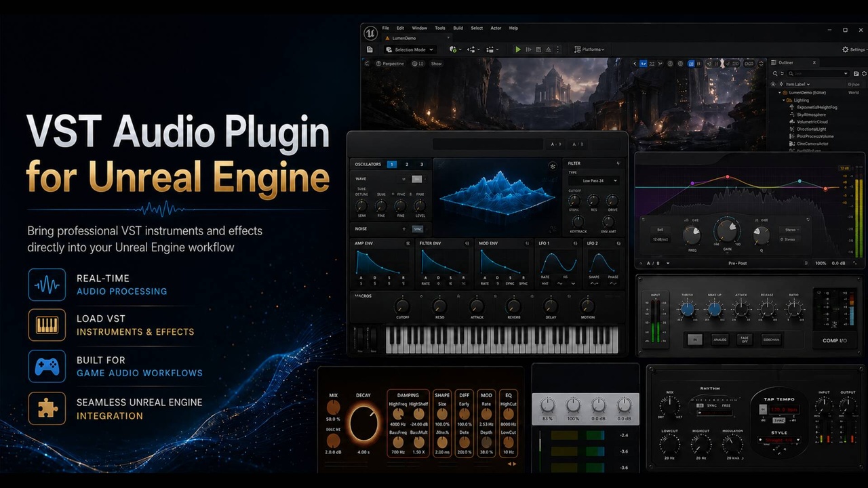Open the EQ Stereo channel dropdown

tap(790, 230)
